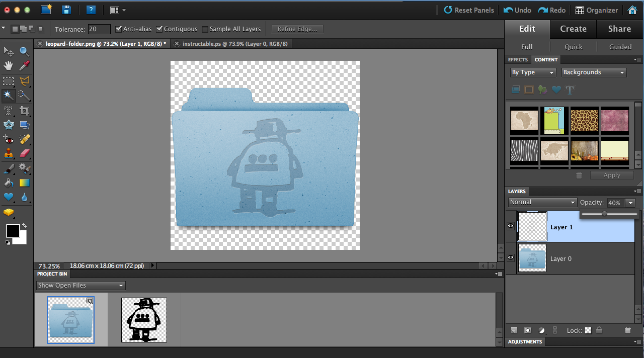Uncheck the Contiguous checkbox

pos(159,29)
